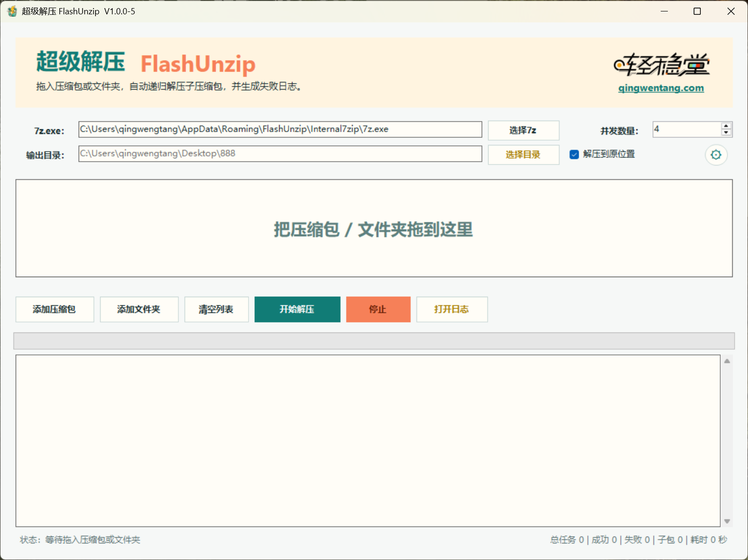Screen dimensions: 748x560
Task: Click the FlashUnzip orange heading text
Action: click(x=198, y=64)
